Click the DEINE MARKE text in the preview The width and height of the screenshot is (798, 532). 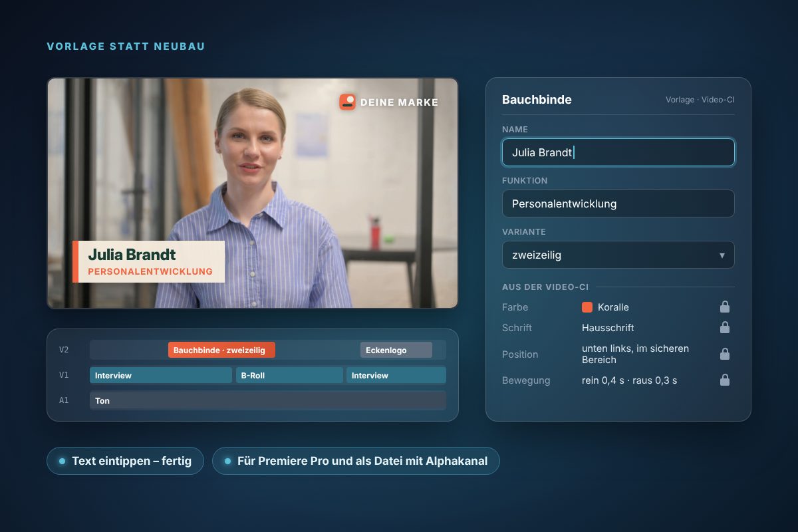(x=399, y=102)
